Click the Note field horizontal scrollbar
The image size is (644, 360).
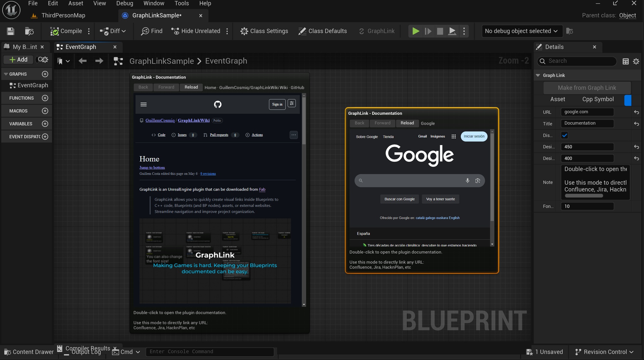pos(584,196)
